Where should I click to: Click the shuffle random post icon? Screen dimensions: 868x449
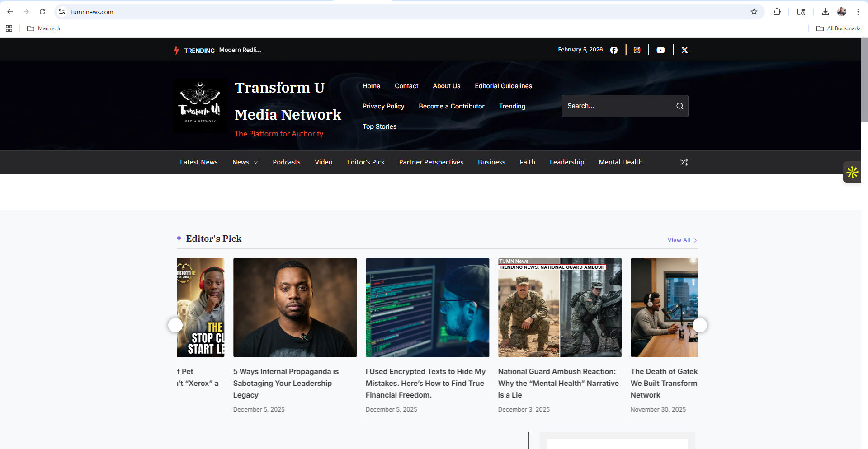click(684, 162)
